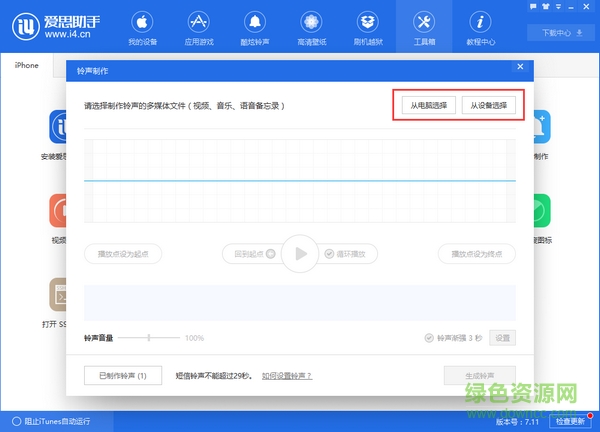600x432 pixels.
Task: Adjust the 铃声音量 volume slider
Action: pos(149,338)
